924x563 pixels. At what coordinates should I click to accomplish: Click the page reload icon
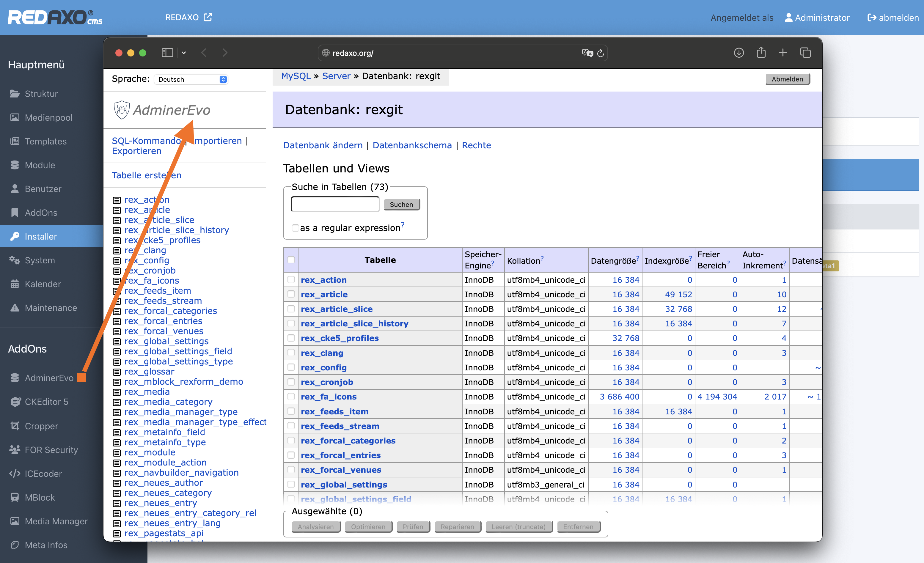coord(600,53)
